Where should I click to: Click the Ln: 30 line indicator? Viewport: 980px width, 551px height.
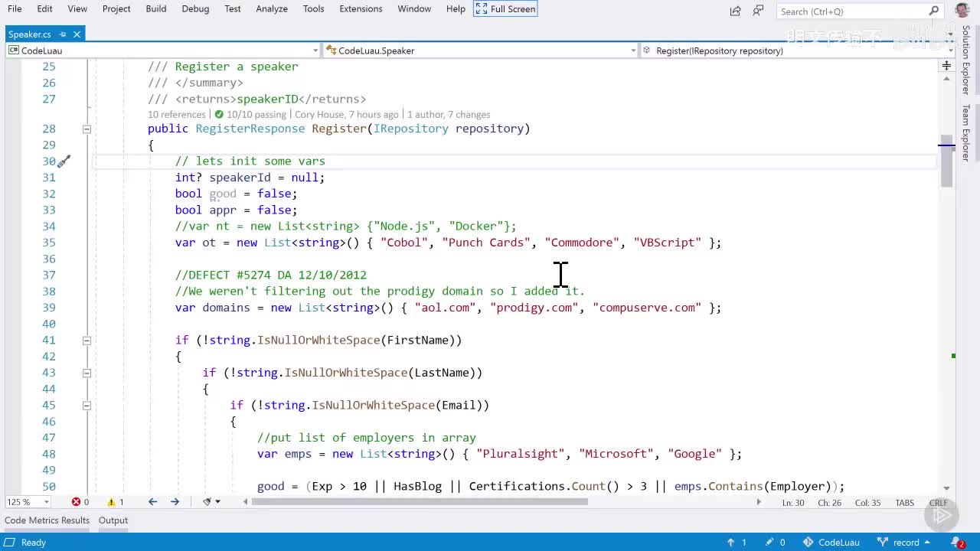[793, 503]
